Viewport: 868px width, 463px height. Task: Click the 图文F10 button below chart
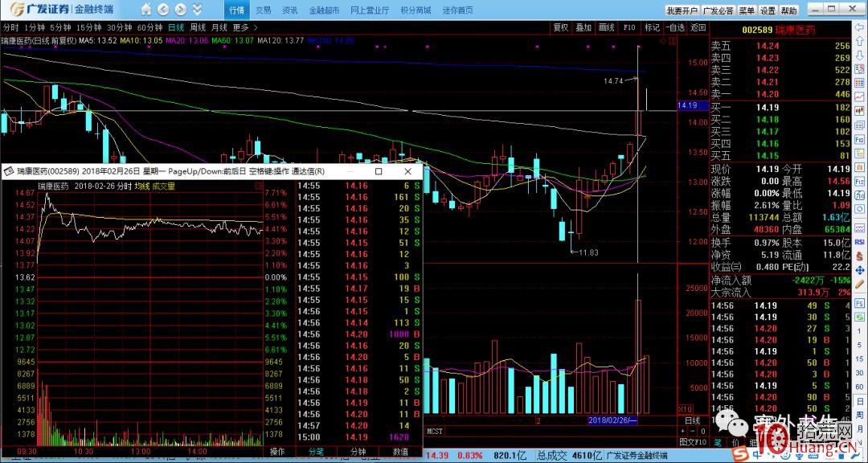pos(693,442)
